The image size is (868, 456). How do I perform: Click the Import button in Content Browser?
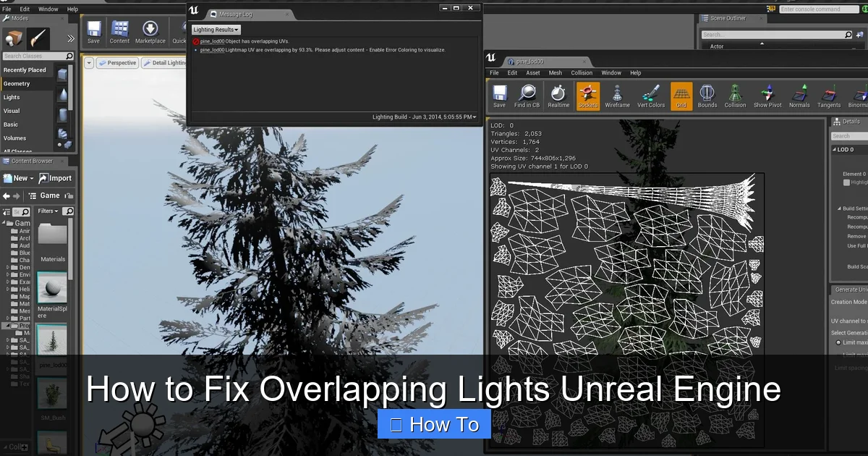click(x=56, y=178)
